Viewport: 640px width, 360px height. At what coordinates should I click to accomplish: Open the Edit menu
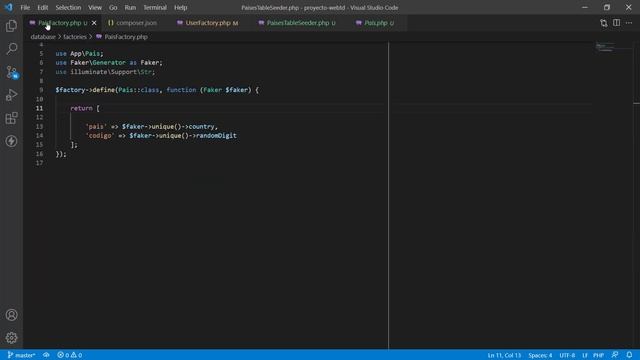(x=42, y=7)
